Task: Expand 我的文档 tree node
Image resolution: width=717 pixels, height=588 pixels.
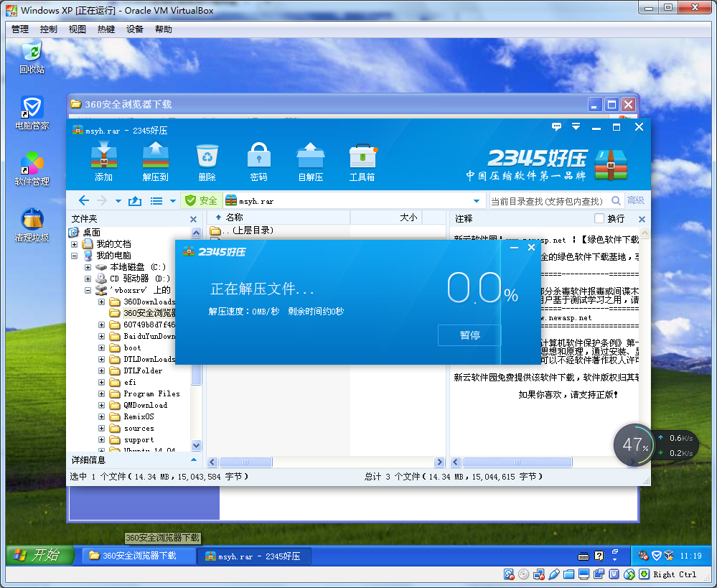Action: [x=74, y=244]
